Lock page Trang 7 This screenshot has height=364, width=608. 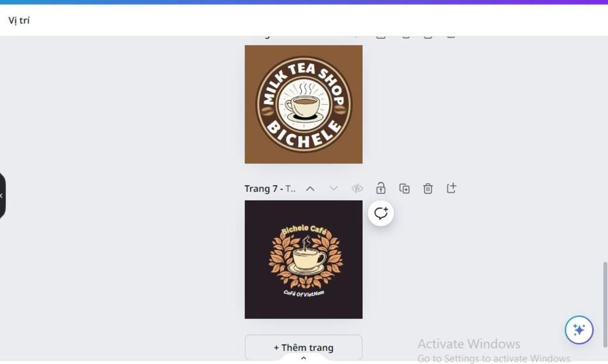381,188
